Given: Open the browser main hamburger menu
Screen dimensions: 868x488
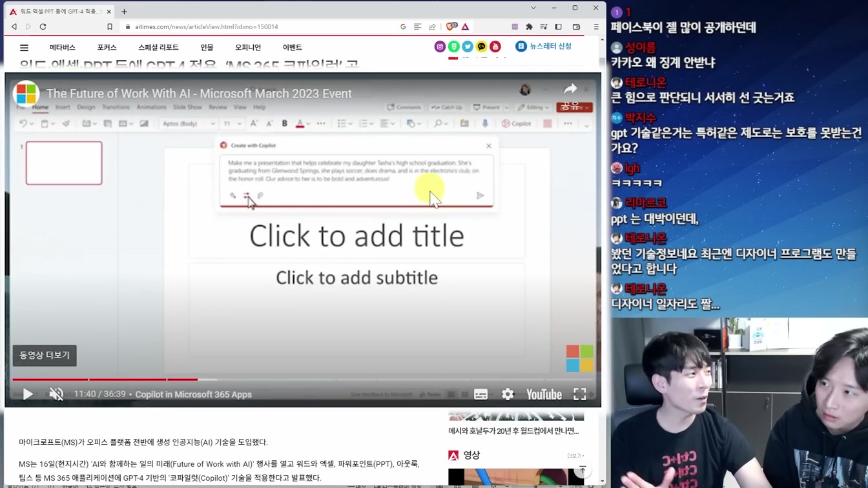Looking at the screenshot, I should pyautogui.click(x=596, y=26).
